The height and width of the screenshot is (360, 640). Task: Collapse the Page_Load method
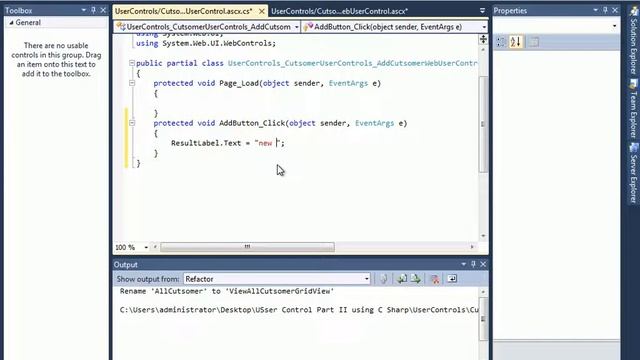tap(131, 83)
